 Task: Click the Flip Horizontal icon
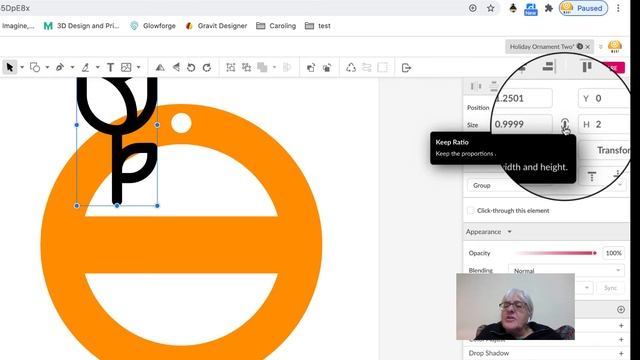click(x=160, y=67)
